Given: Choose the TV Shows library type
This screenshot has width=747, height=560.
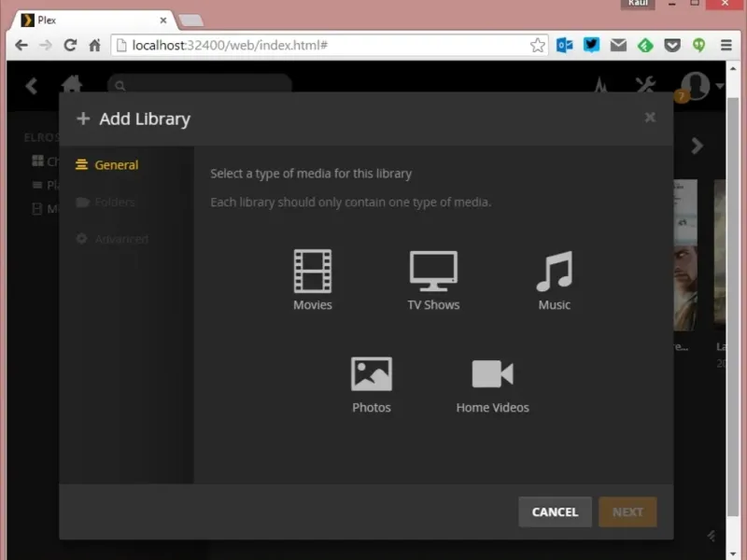Looking at the screenshot, I should click(x=433, y=280).
